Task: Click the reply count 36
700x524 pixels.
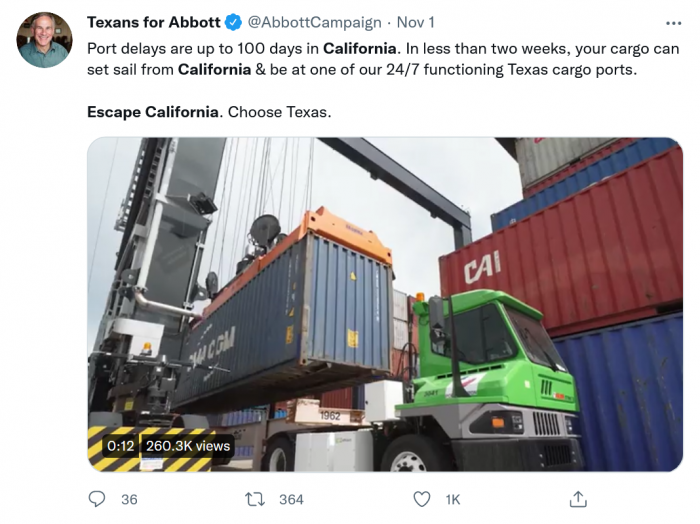Action: click(x=128, y=499)
